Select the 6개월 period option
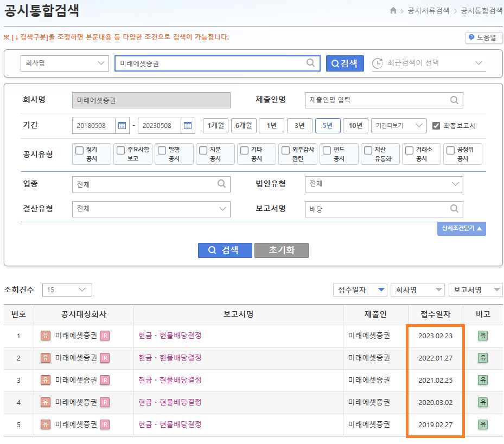 tap(244, 126)
